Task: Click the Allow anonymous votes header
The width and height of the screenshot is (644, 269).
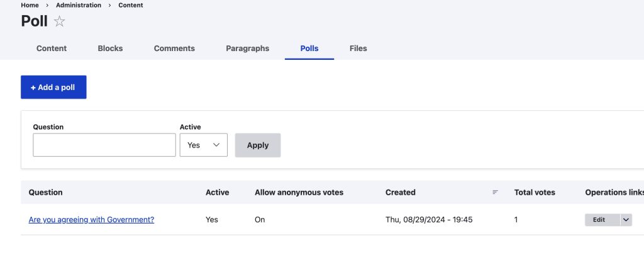Action: 299,193
